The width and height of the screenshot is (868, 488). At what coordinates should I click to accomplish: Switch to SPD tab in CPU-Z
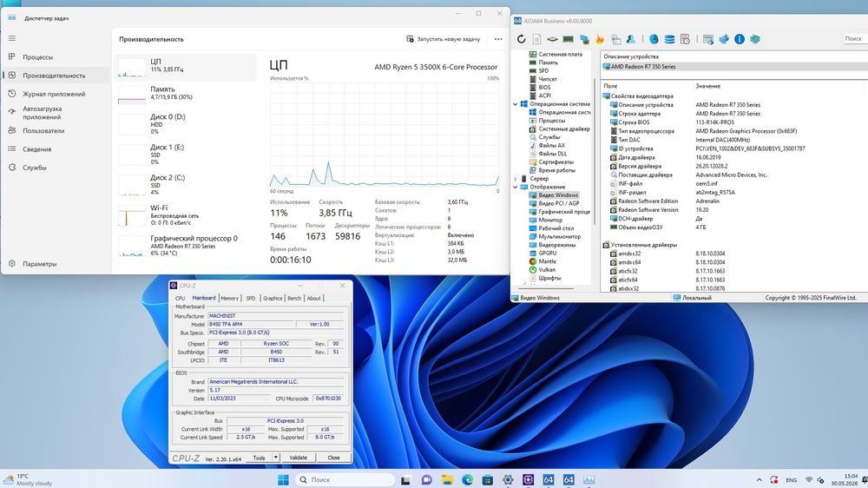(251, 298)
